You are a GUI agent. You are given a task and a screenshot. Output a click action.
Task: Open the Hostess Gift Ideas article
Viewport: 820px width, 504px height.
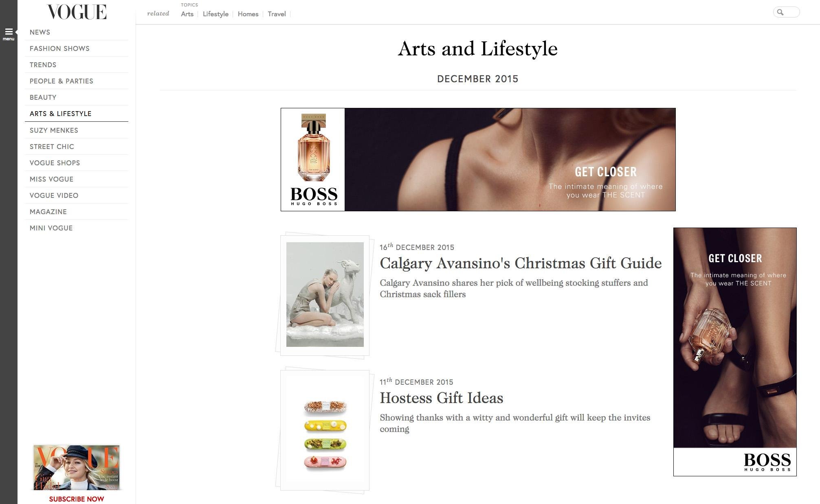tap(441, 398)
